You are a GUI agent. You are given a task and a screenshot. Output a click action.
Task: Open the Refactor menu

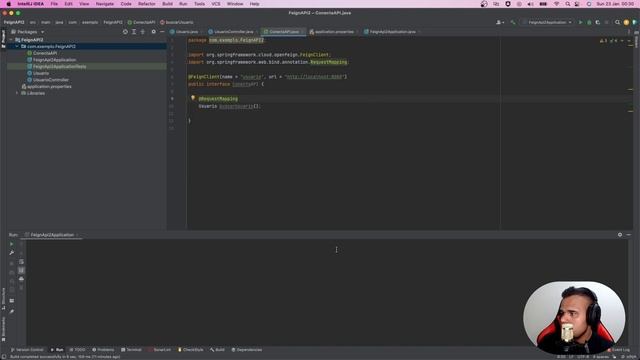coord(147,4)
